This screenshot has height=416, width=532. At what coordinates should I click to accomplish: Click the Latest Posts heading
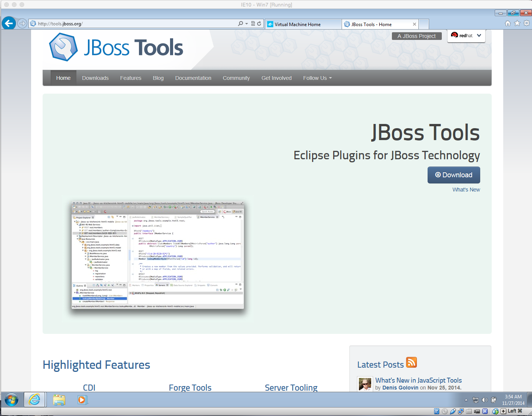pos(380,365)
